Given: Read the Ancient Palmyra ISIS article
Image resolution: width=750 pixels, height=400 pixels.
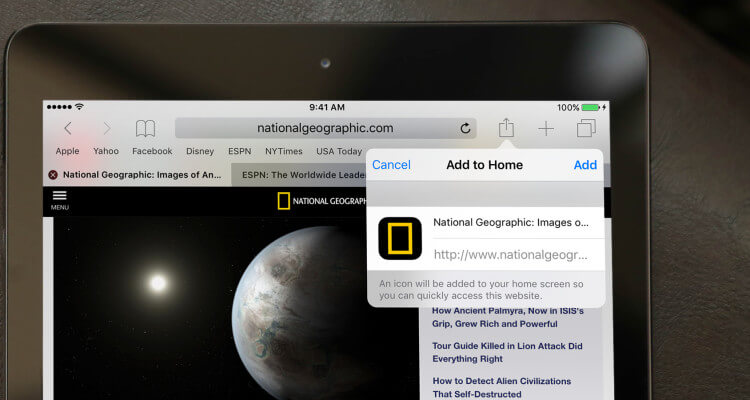Looking at the screenshot, I should [x=508, y=317].
